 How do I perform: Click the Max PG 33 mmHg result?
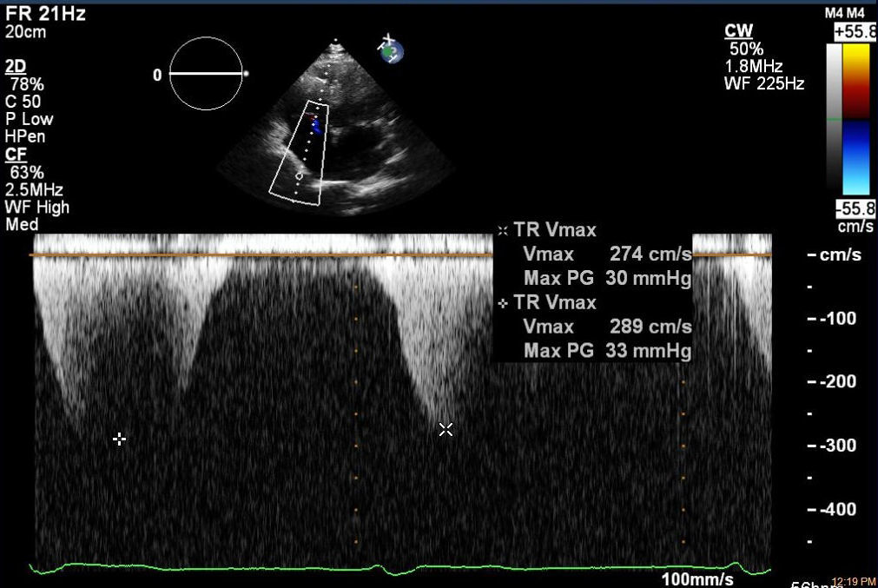coord(607,351)
